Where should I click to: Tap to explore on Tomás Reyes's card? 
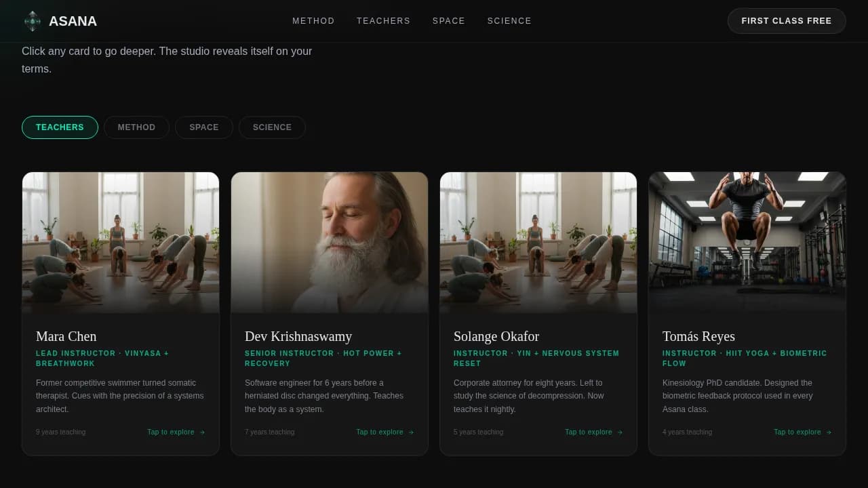803,432
